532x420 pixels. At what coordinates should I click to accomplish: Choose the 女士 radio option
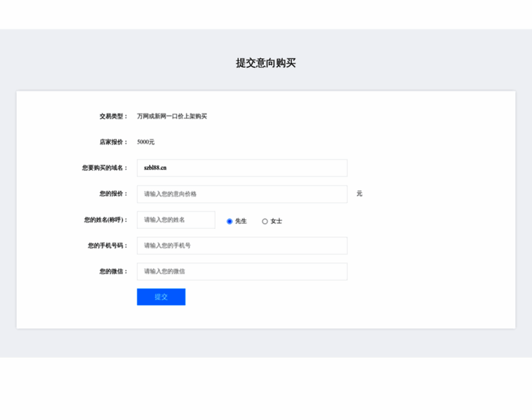tap(265, 221)
